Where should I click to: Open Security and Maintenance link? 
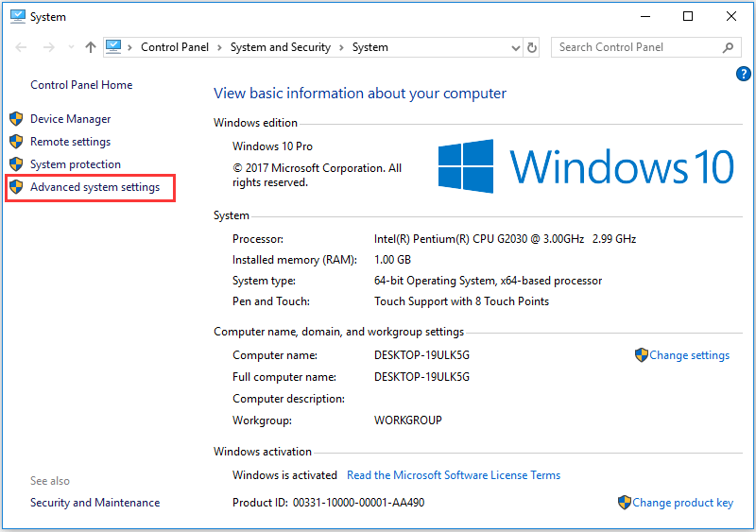(94, 503)
